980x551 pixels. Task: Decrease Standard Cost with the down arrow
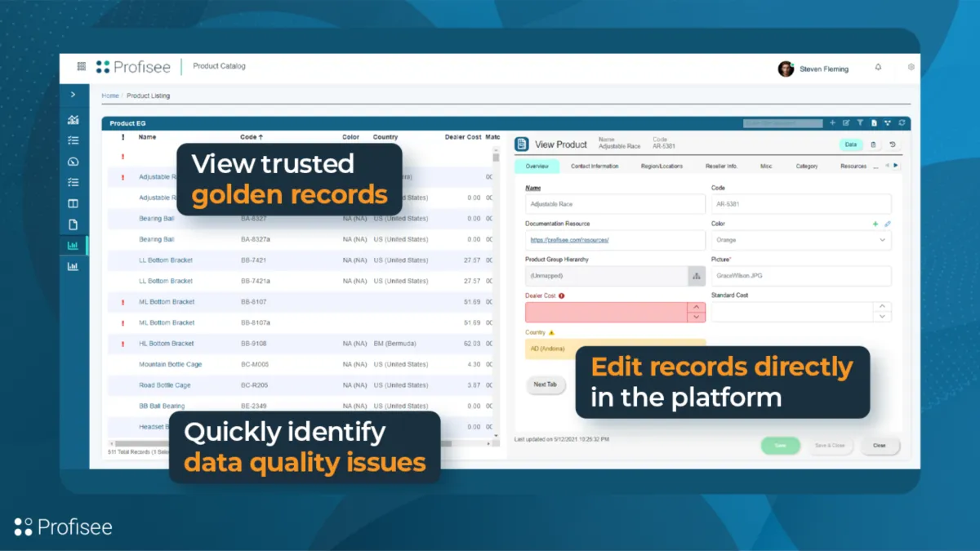[882, 318]
